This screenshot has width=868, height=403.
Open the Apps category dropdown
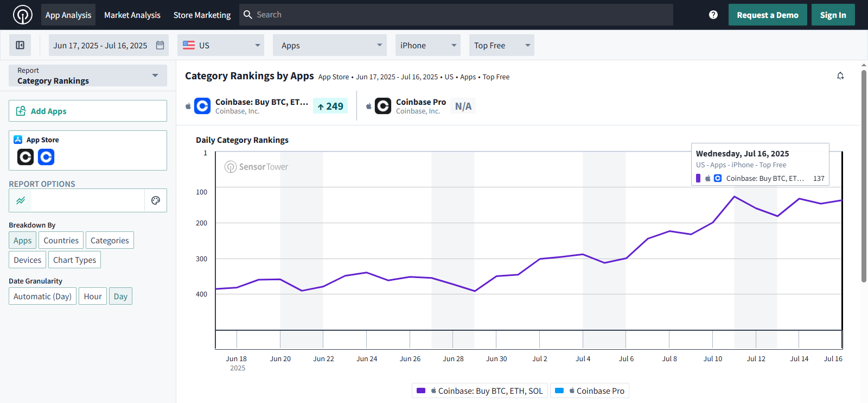pos(330,45)
